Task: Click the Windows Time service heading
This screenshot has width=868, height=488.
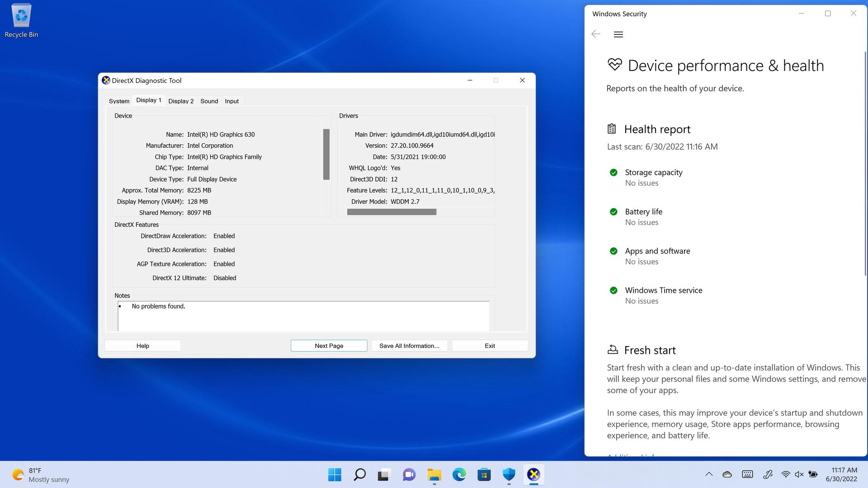Action: [x=664, y=291]
